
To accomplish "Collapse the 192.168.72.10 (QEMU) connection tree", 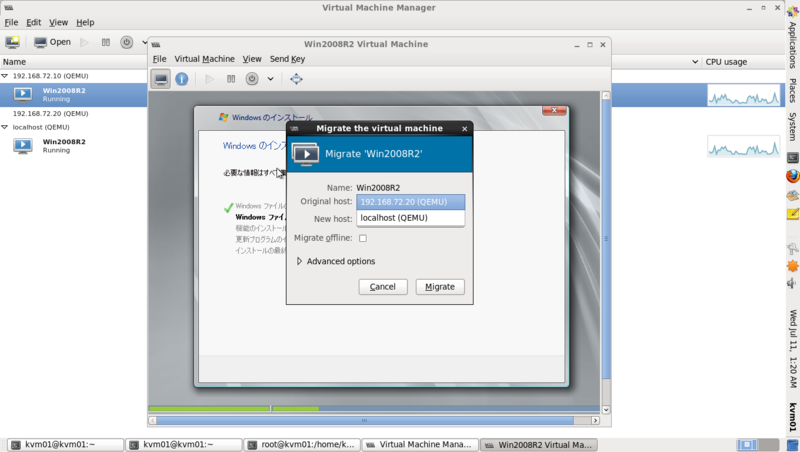I will (x=5, y=76).
